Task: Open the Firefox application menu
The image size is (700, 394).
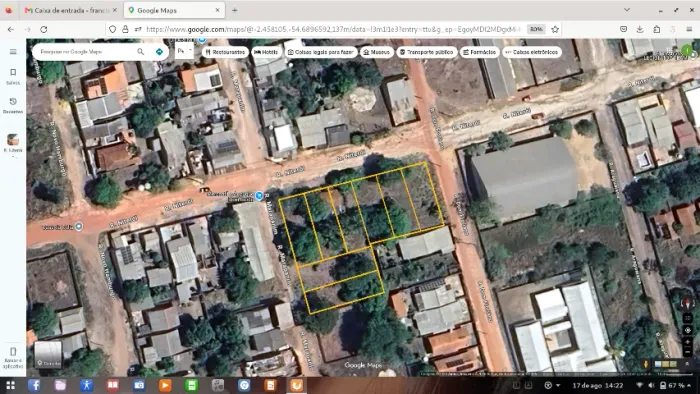Action: click(689, 29)
